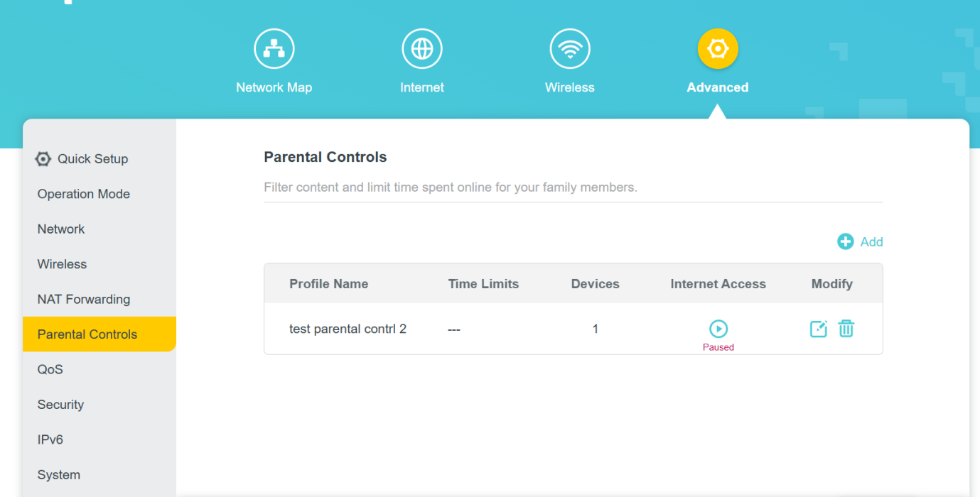Open the Wireless signal icon
The height and width of the screenshot is (497, 980).
point(569,49)
